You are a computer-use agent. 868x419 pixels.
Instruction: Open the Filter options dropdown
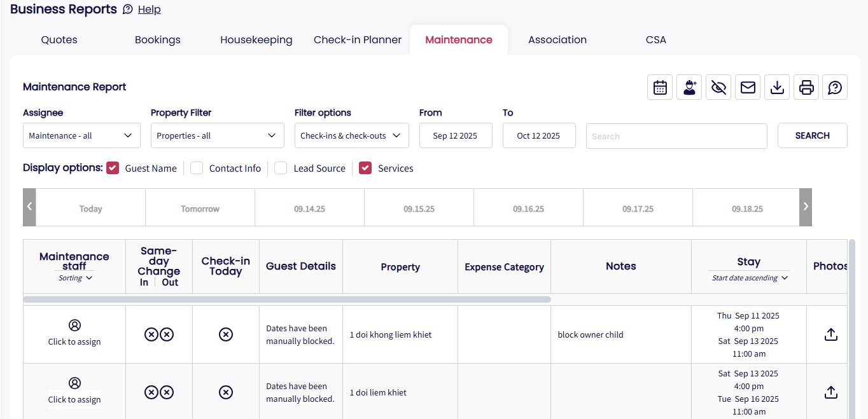point(351,135)
